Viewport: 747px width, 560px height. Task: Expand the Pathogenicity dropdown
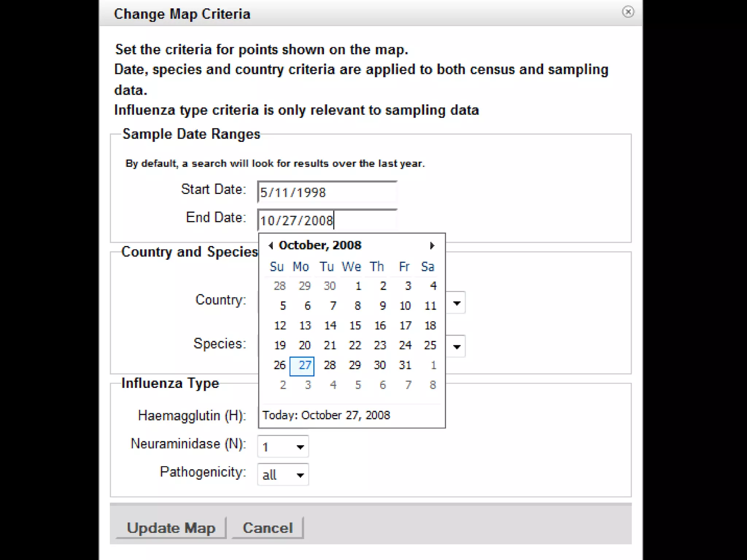point(300,475)
